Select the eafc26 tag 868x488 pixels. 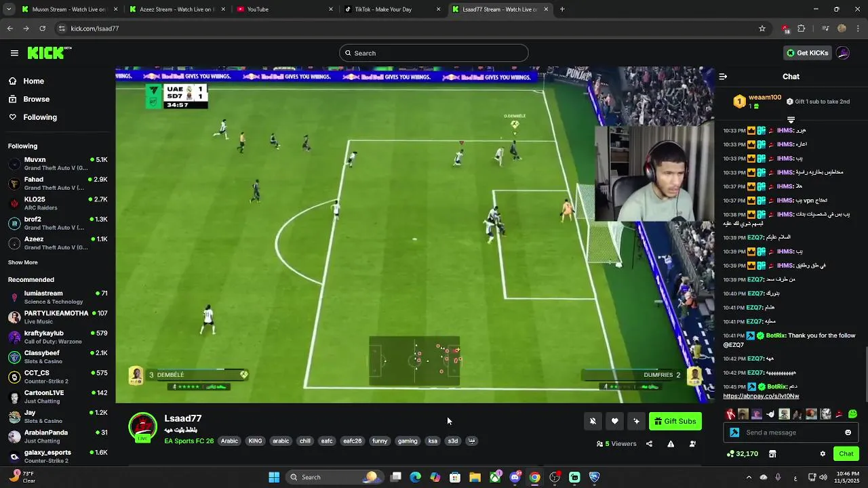pos(352,441)
